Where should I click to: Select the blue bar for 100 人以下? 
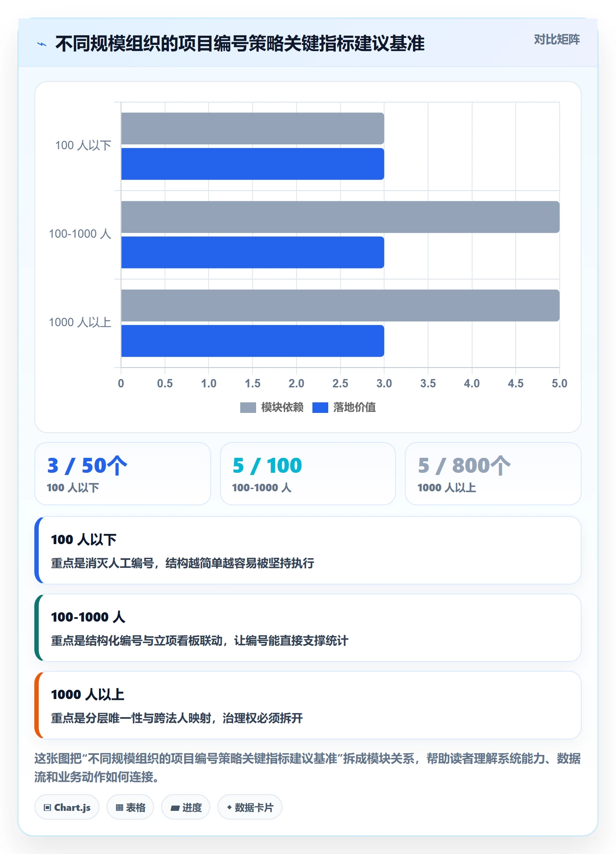[253, 164]
